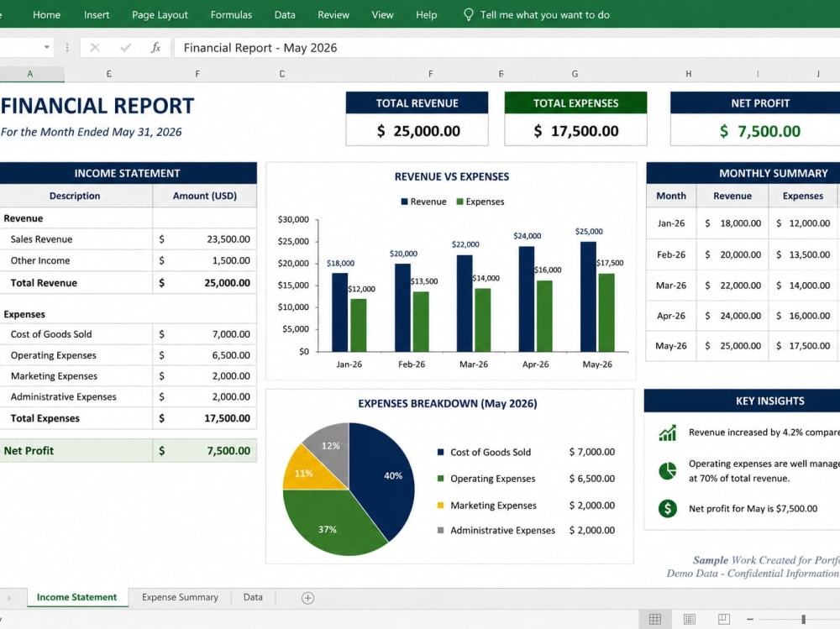Viewport: 840px width, 629px height.
Task: Click the sheet tab scroll arrow
Action: click(9, 598)
